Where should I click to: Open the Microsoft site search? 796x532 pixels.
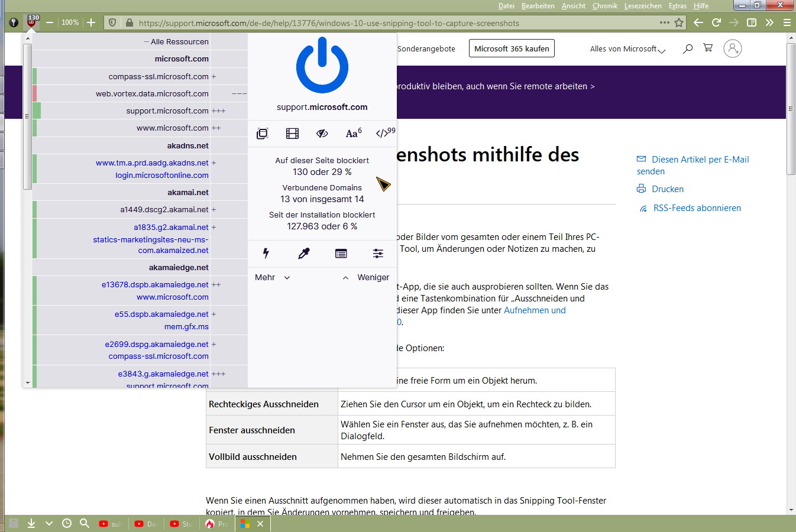pos(688,48)
